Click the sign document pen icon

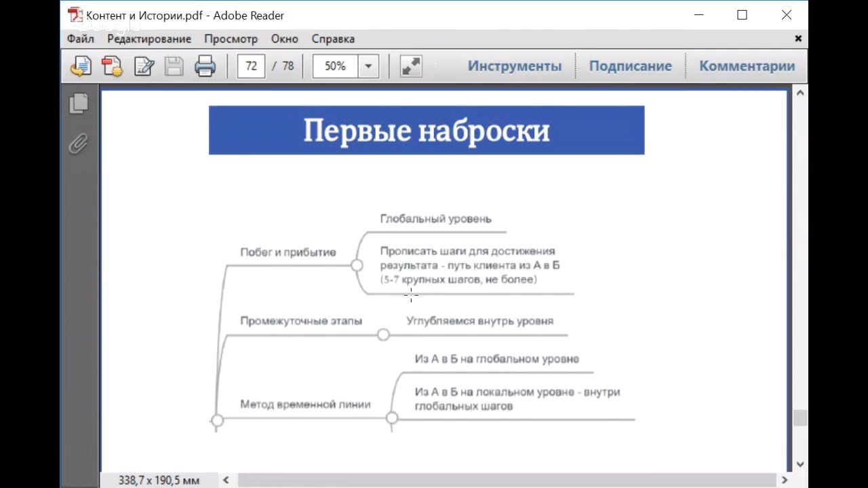pyautogui.click(x=144, y=66)
